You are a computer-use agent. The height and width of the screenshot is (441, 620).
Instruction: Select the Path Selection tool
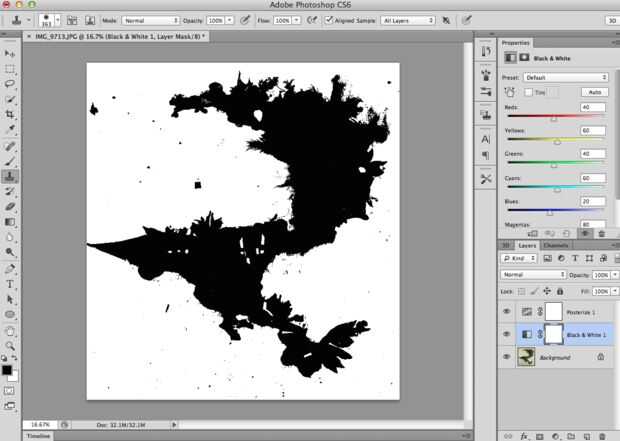point(10,299)
